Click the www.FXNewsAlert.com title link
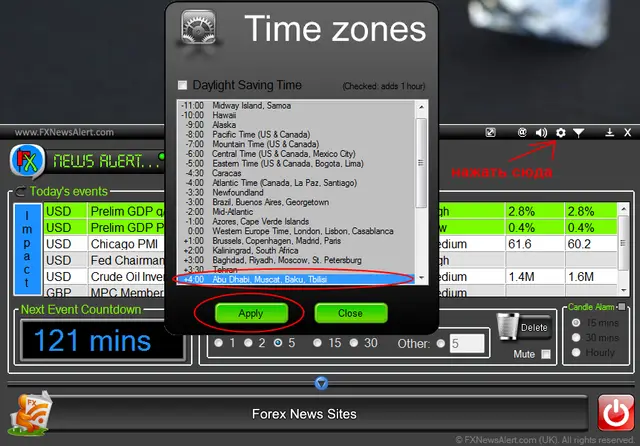Viewport: 640px width, 446px height. tap(64, 132)
